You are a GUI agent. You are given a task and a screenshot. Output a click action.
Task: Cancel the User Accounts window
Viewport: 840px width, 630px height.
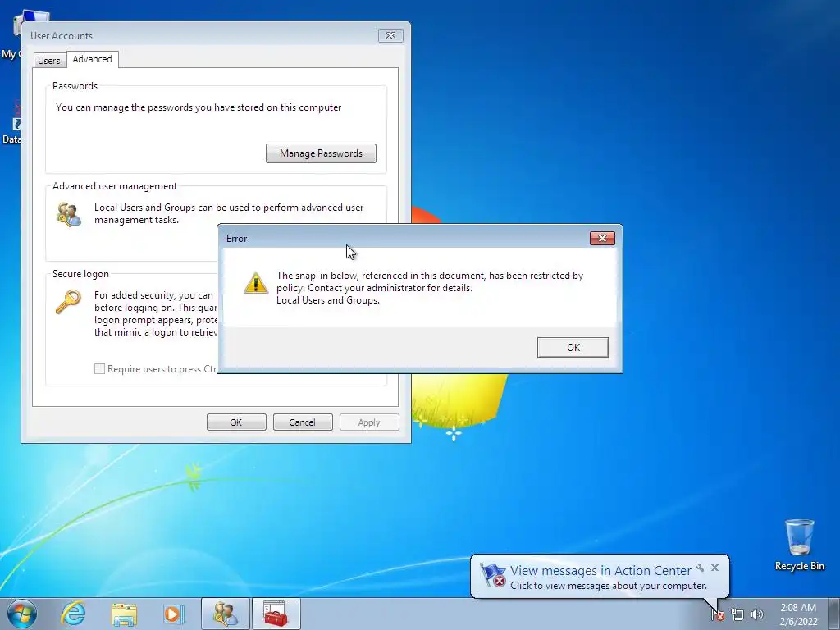tap(303, 422)
